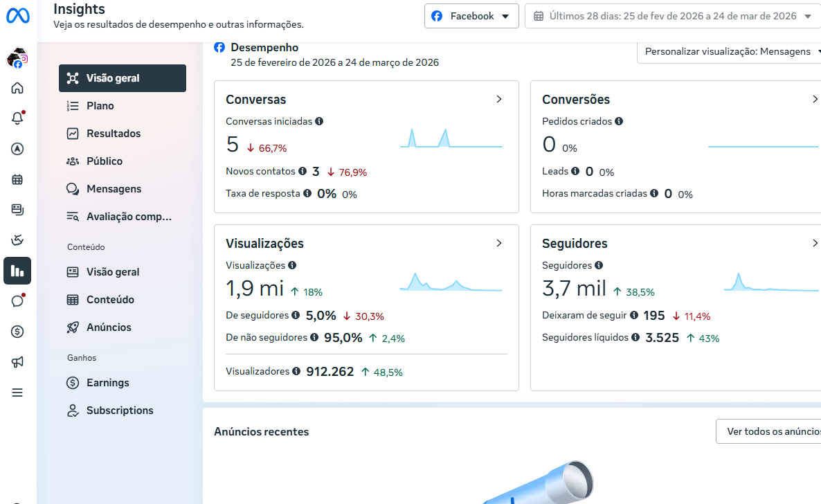
Task: Click the Conversões card title
Action: pos(576,100)
